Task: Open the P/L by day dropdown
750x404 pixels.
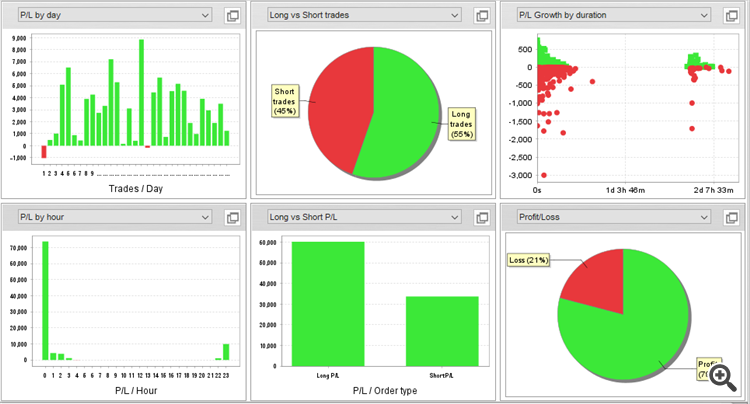Action: [x=115, y=15]
